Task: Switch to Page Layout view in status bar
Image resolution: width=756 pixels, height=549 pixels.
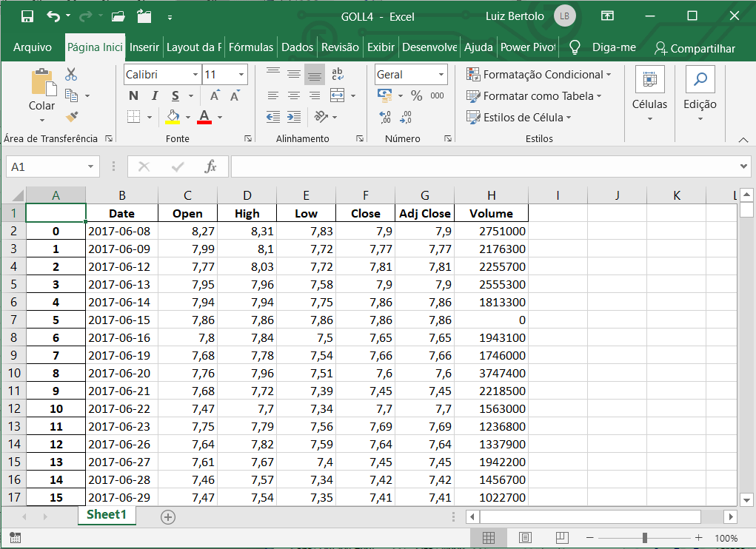Action: (x=525, y=537)
